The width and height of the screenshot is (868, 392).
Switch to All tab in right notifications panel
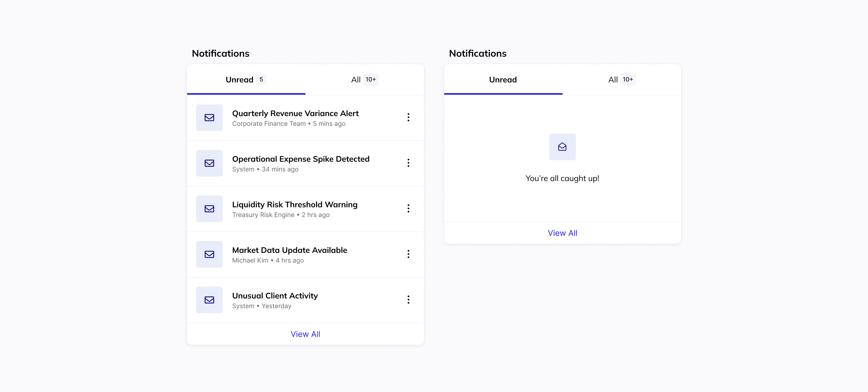pyautogui.click(x=613, y=80)
